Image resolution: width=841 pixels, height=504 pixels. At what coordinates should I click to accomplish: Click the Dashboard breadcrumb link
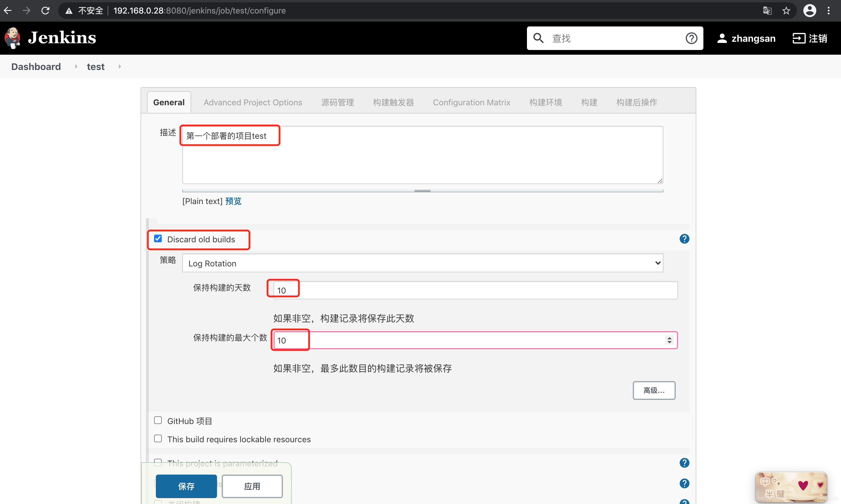coord(36,66)
